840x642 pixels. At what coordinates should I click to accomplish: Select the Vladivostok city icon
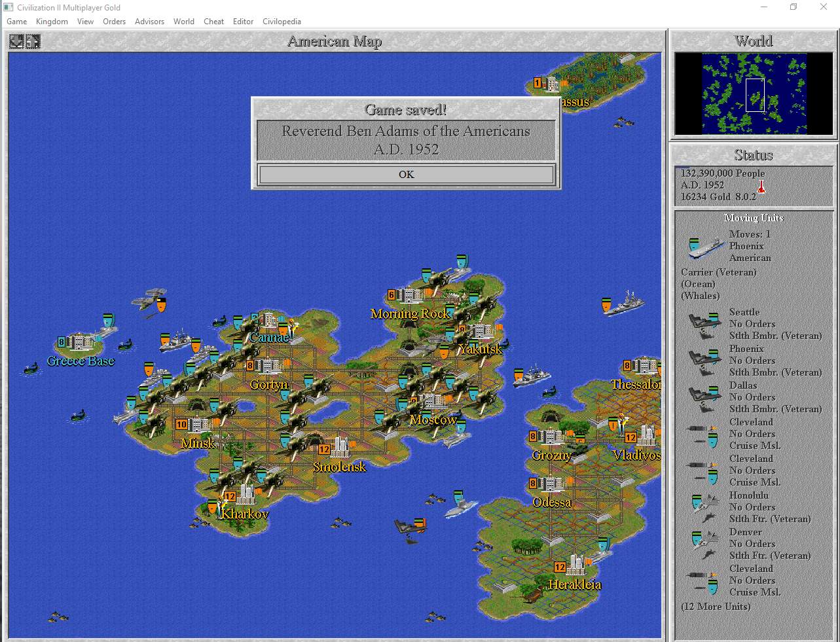tap(646, 435)
